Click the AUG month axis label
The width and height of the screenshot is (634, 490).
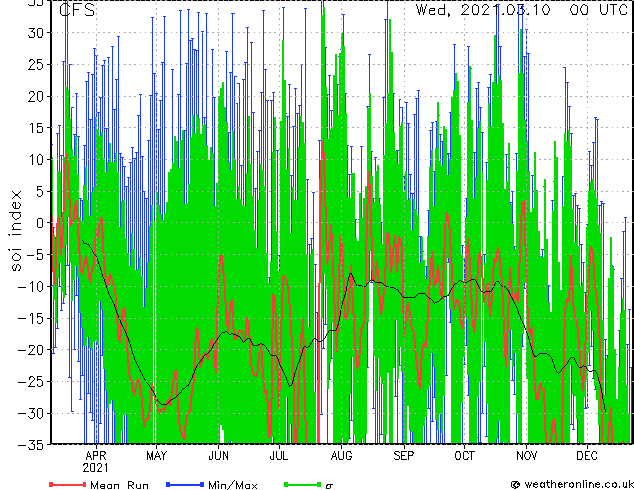pyautogui.click(x=341, y=456)
